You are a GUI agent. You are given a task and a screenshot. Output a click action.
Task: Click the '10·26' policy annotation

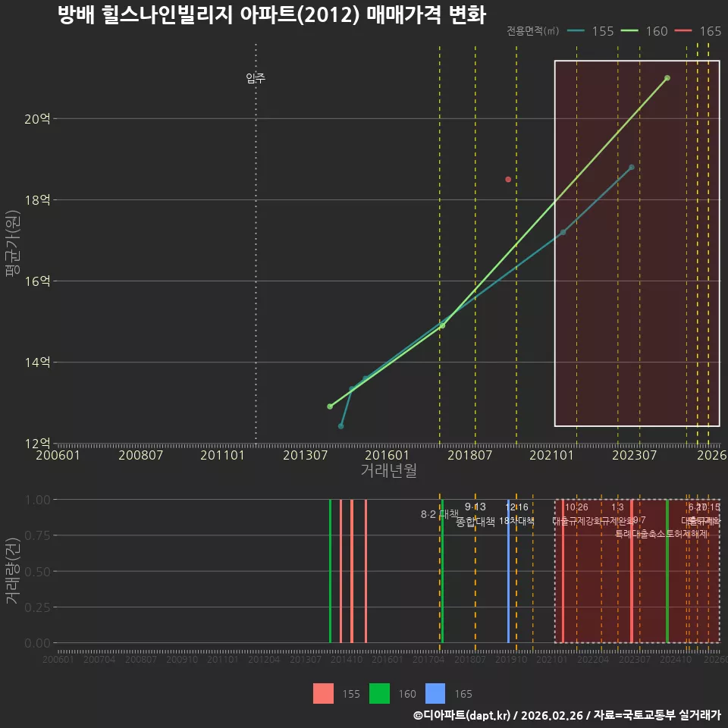(x=576, y=507)
